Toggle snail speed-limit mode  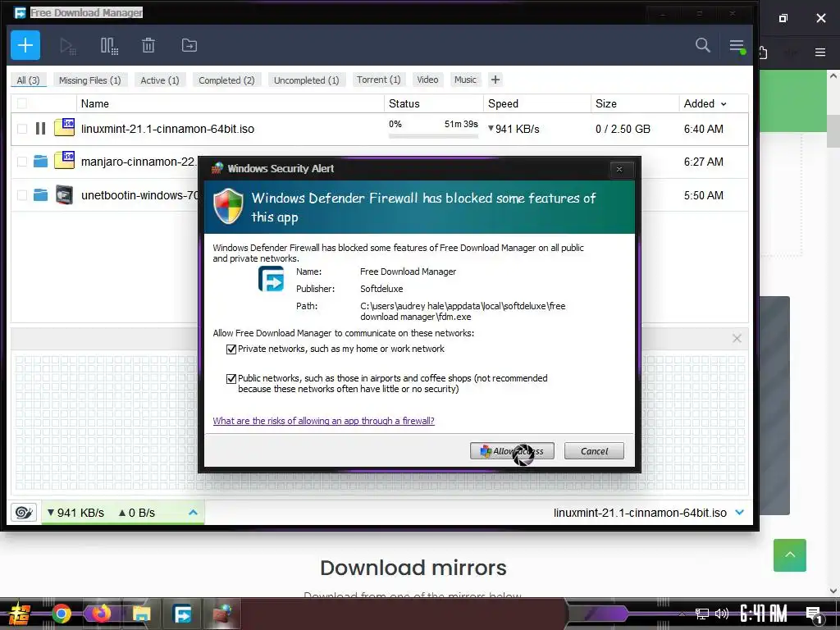[x=24, y=513]
